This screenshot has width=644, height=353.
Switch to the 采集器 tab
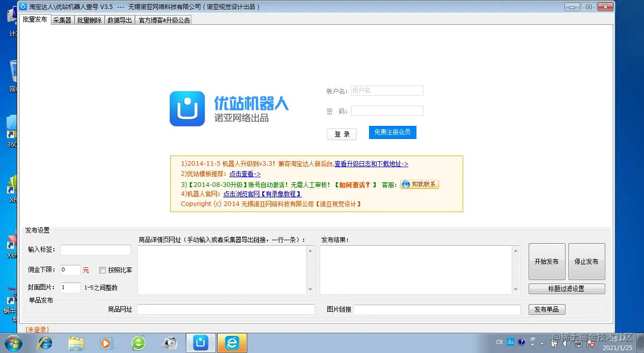pyautogui.click(x=61, y=20)
